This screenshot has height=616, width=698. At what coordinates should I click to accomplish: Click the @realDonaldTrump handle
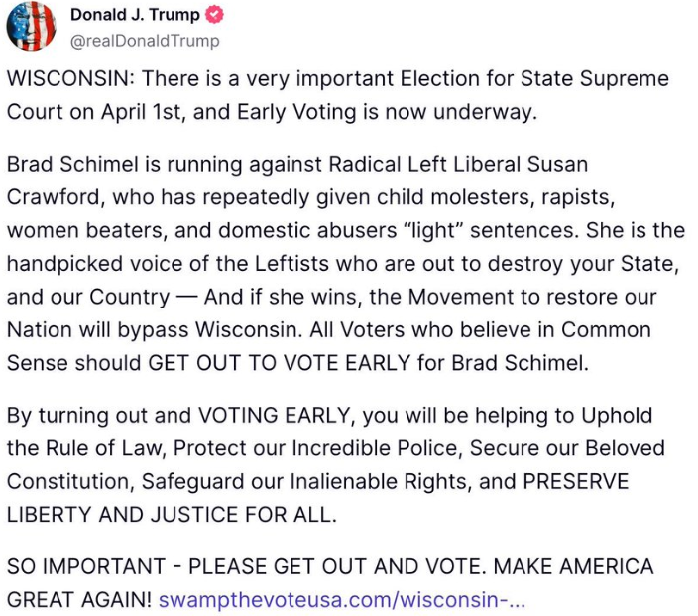(x=145, y=41)
